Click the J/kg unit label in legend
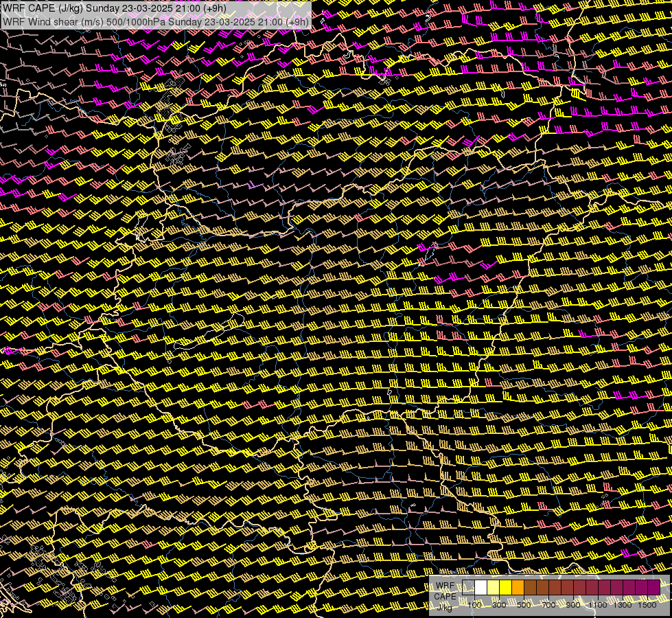This screenshot has height=618, width=672. [x=444, y=608]
